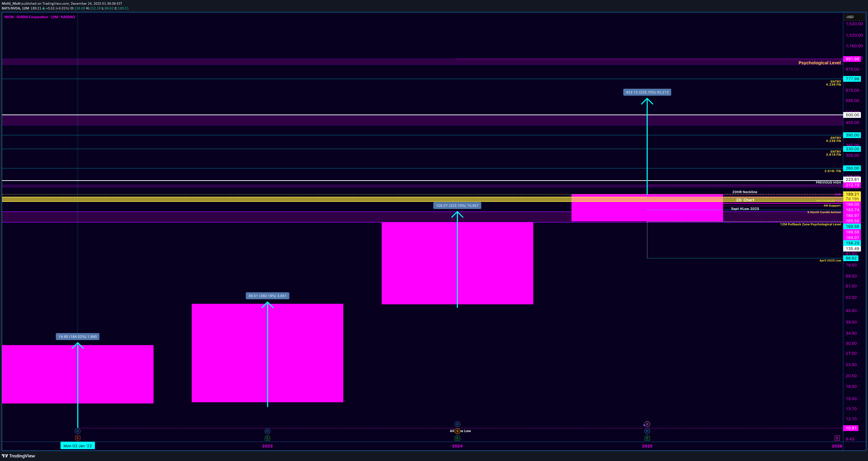
Task: Click the dividend D marker below the lightning icon
Action: (x=647, y=431)
